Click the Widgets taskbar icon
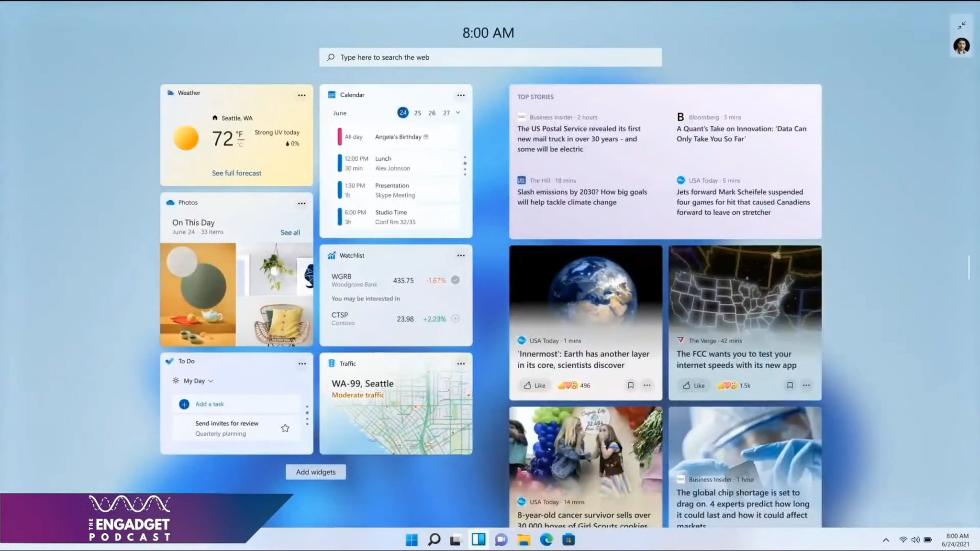 (478, 540)
